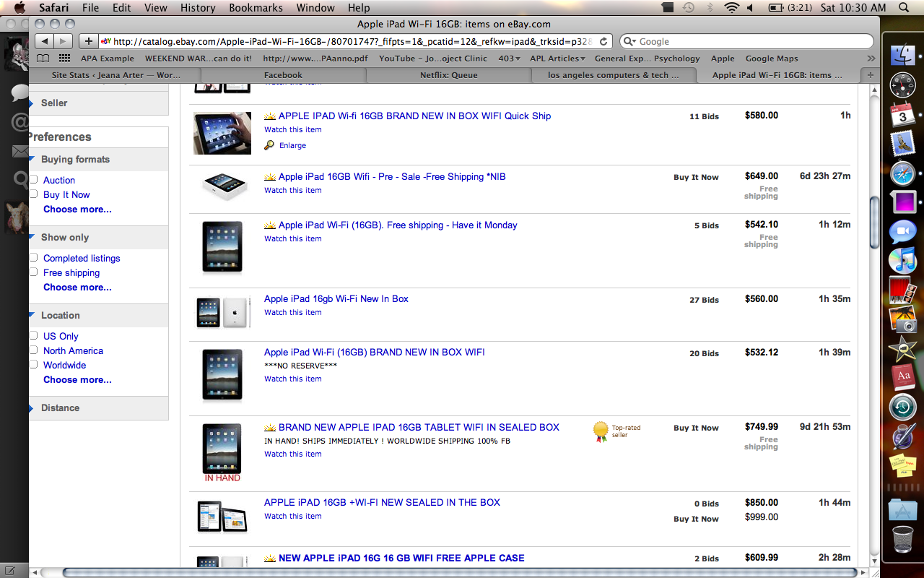This screenshot has height=578, width=924.
Task: Check the Buy It Now filter checkbox
Action: click(33, 194)
